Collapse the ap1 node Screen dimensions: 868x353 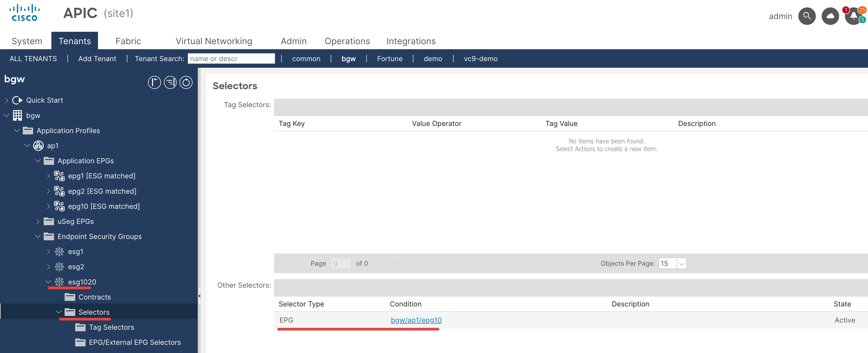tap(27, 146)
